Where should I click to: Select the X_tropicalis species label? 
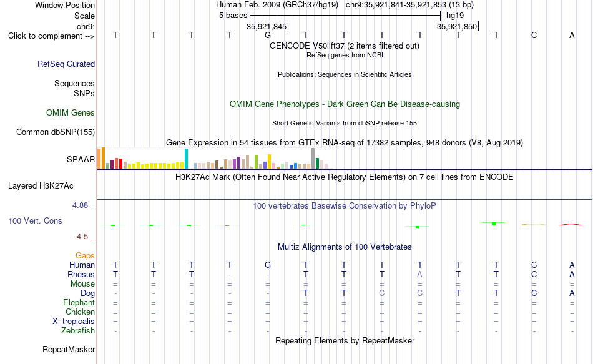(x=74, y=322)
